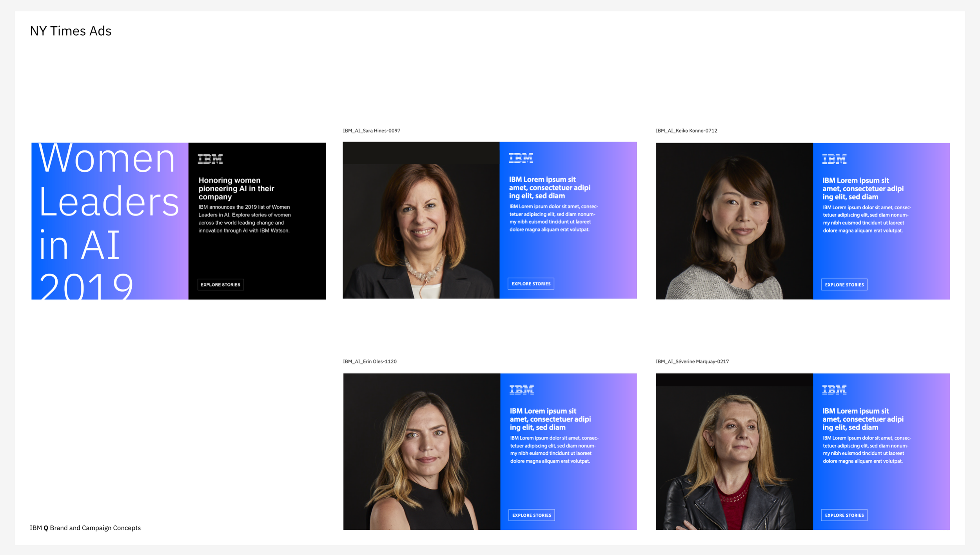
Task: Click the 'Women Leaders in AI 2019' gradient panel
Action: [x=110, y=221]
